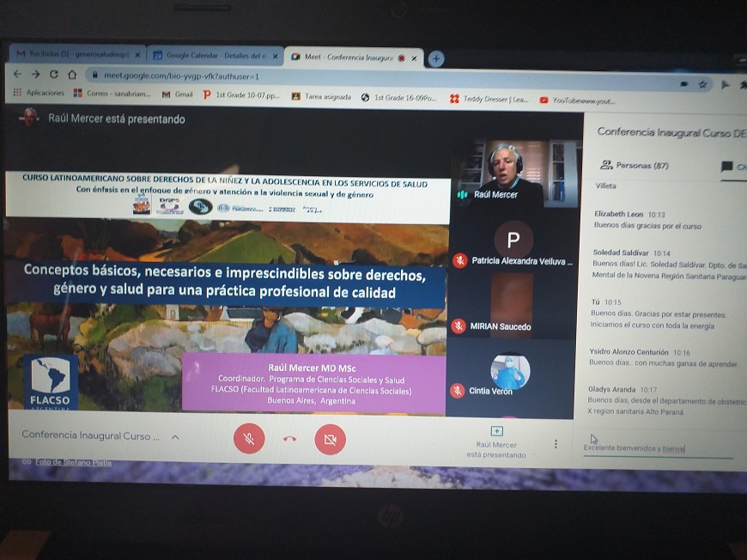
Task: Switch to the Google Calendar tab
Action: pos(215,55)
